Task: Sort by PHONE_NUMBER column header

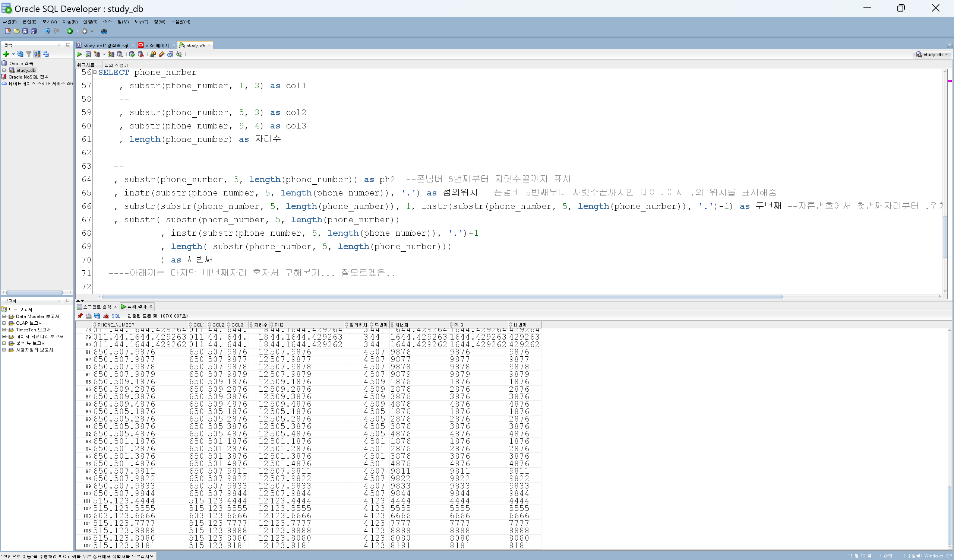Action: coord(116,325)
